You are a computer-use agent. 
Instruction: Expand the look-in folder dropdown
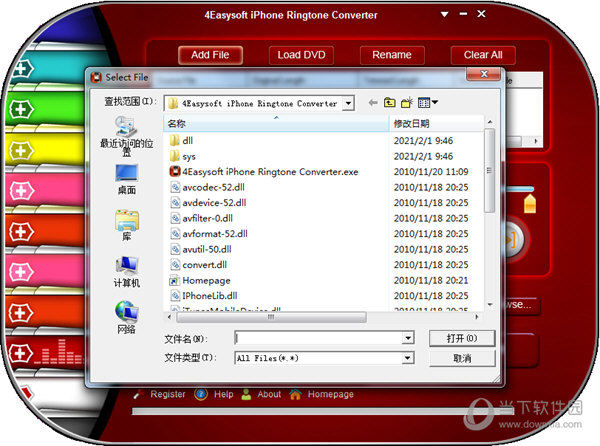[348, 103]
